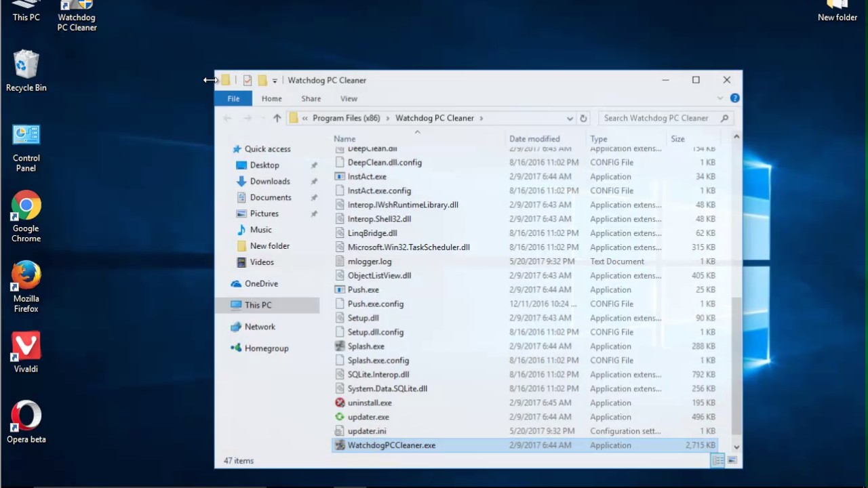868x488 pixels.
Task: Open the Share ribbon tab
Action: point(311,98)
